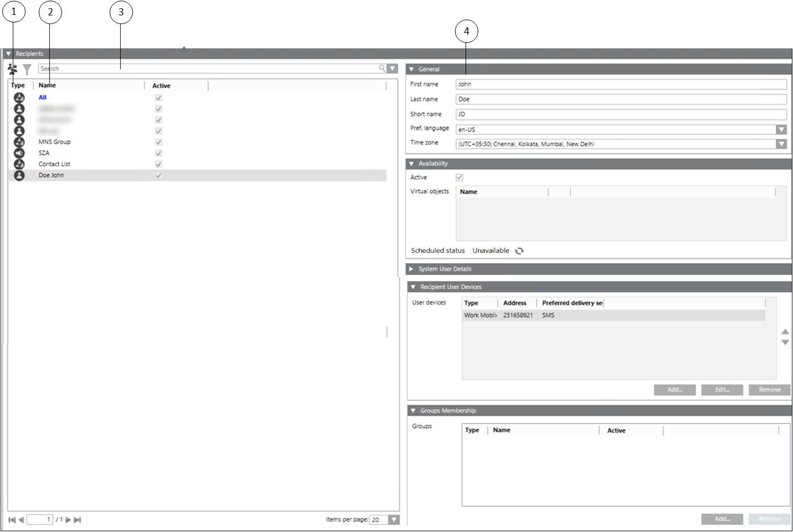Screen dimensions: 793x532
Task: Move user device up with arrow
Action: click(785, 332)
